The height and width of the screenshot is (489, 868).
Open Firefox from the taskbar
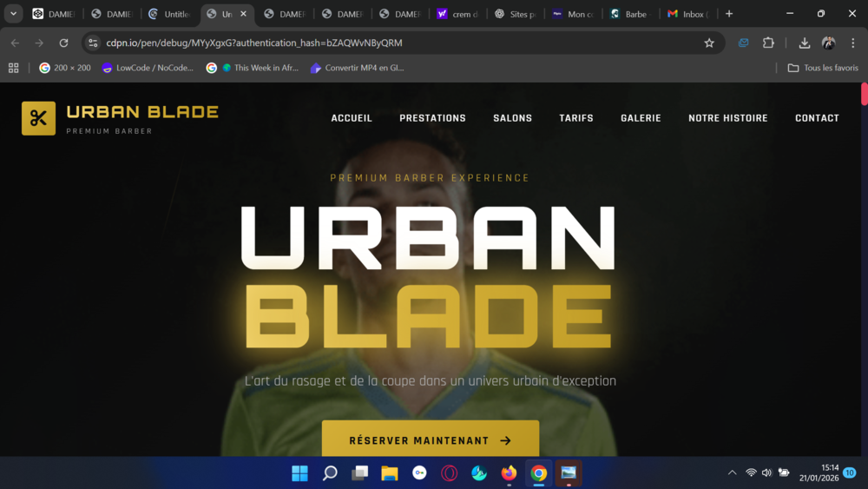click(509, 473)
